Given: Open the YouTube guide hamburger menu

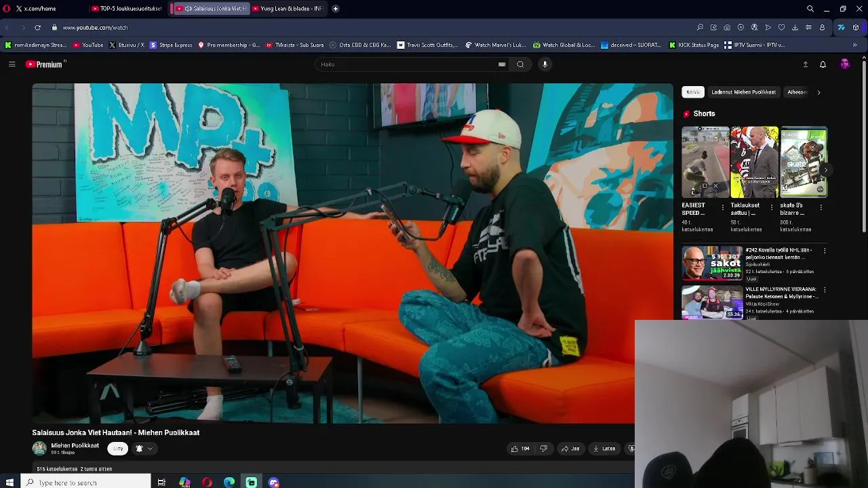Looking at the screenshot, I should 12,64.
